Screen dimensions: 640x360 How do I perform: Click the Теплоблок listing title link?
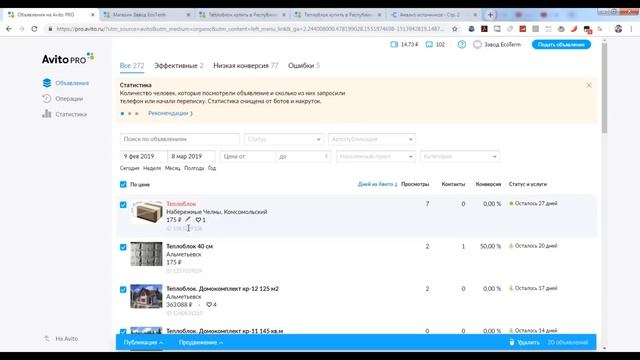click(181, 204)
